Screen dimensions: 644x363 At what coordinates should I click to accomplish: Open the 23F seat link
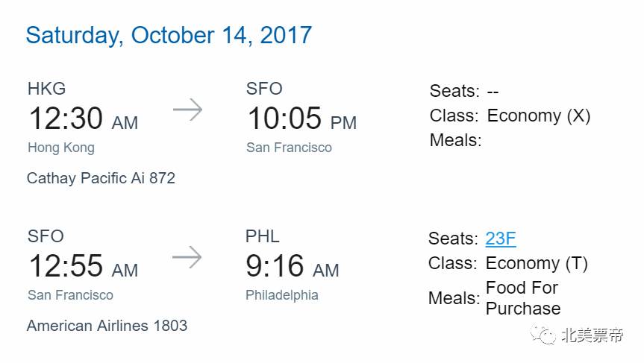(x=500, y=239)
